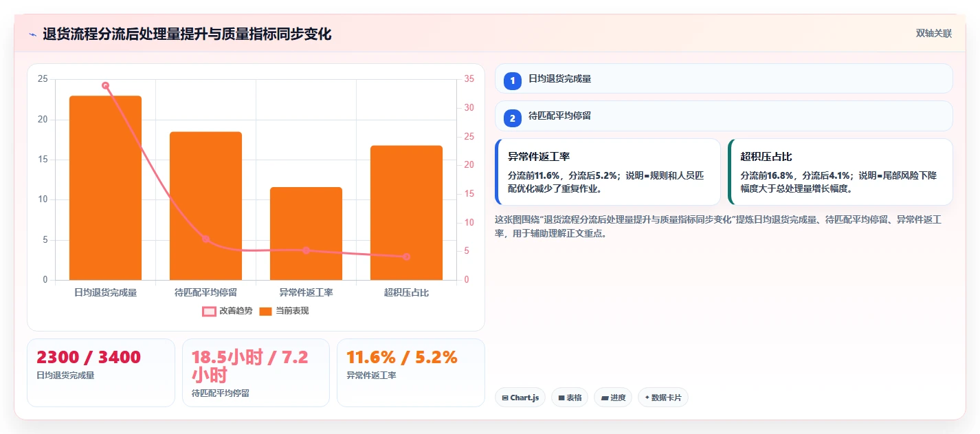This screenshot has width=980, height=434.
Task: Click the icon inside the Chart.js tag
Action: click(505, 398)
